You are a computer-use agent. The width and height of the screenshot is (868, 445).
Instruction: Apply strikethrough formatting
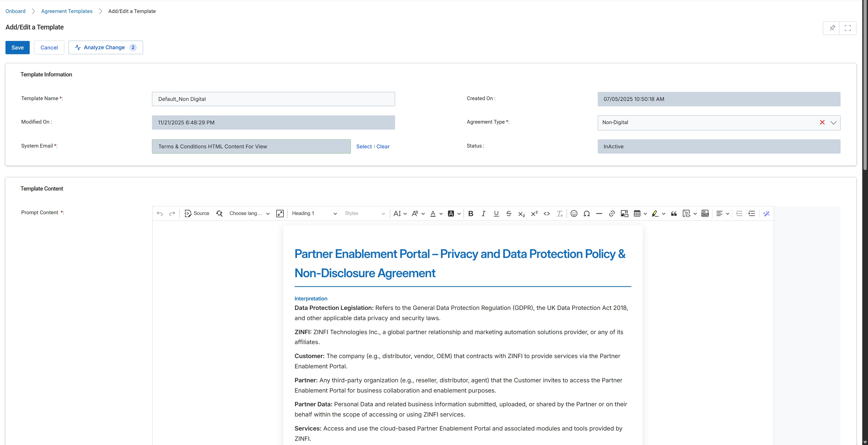pos(509,214)
